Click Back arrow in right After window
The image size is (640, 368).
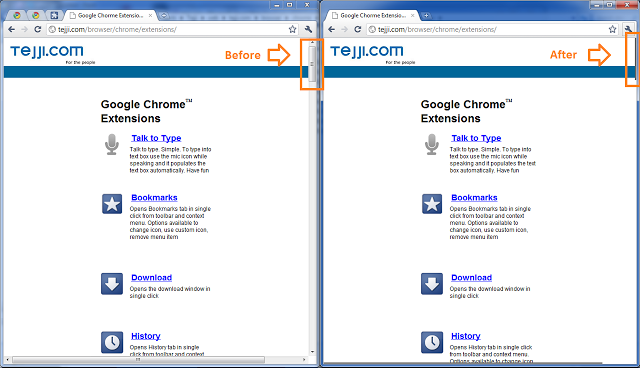tap(331, 29)
